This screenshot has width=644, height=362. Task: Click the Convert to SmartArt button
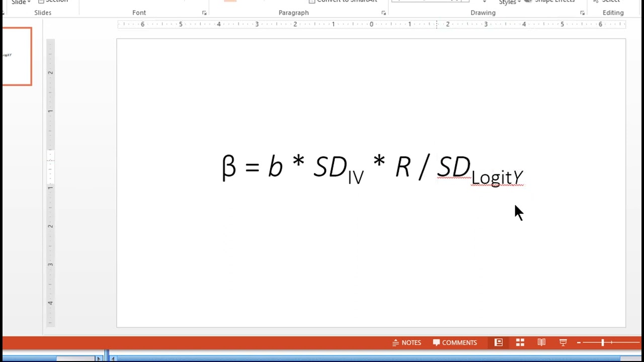[343, 2]
